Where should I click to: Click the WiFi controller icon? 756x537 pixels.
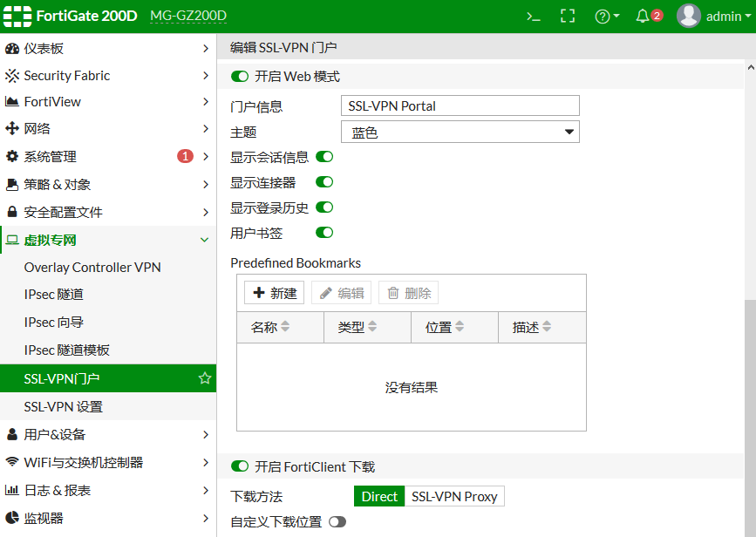click(12, 462)
